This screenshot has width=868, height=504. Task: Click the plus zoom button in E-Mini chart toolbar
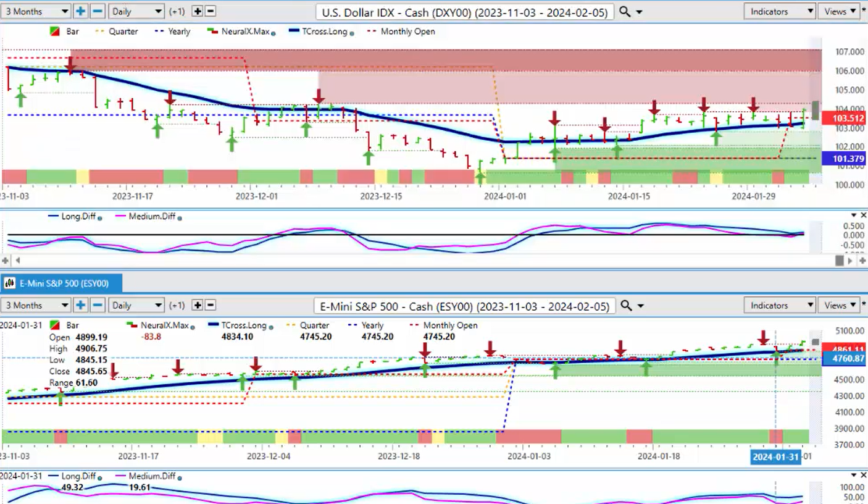click(x=81, y=305)
